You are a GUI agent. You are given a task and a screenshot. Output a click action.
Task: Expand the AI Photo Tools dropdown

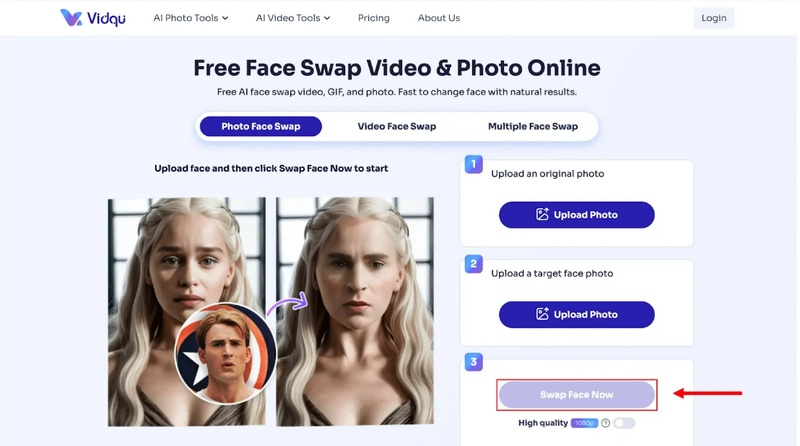coord(191,18)
